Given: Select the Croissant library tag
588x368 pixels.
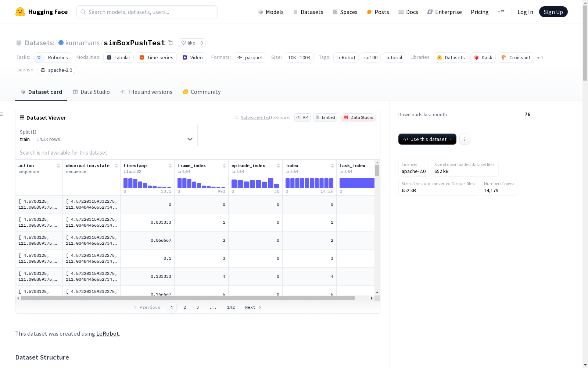Looking at the screenshot, I should pos(516,57).
